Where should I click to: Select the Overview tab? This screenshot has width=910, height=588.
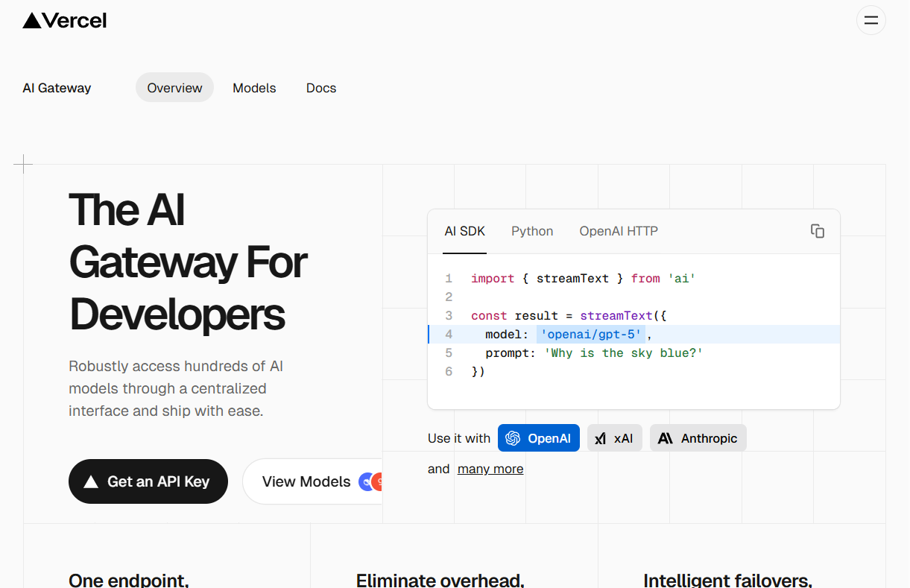pos(174,88)
